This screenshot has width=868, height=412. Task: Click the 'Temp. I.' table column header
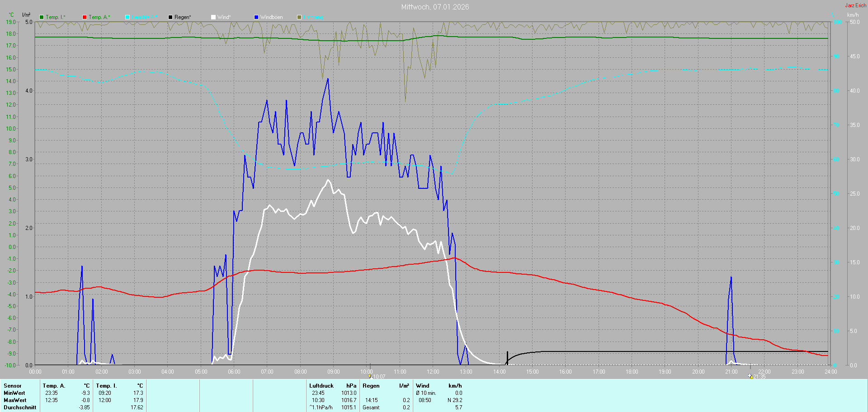click(107, 386)
